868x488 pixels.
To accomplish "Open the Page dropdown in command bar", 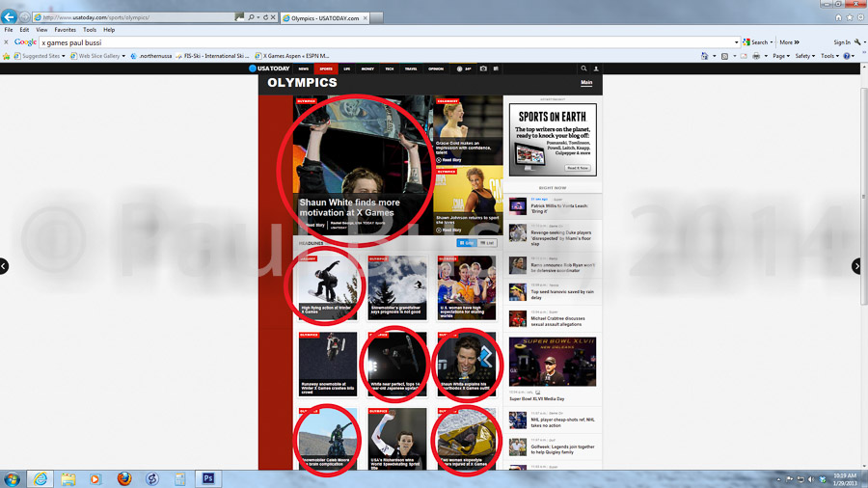I will (781, 56).
